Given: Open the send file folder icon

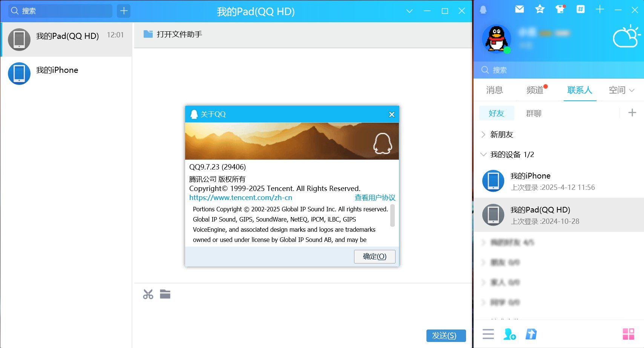Looking at the screenshot, I should 165,294.
